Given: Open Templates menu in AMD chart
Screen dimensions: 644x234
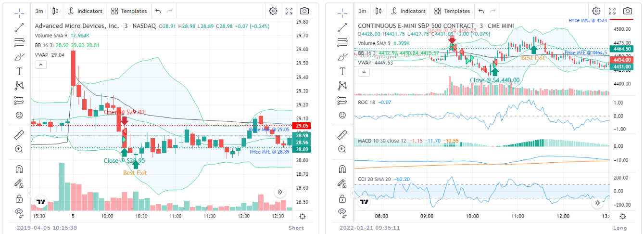Looking at the screenshot, I should click(129, 11).
